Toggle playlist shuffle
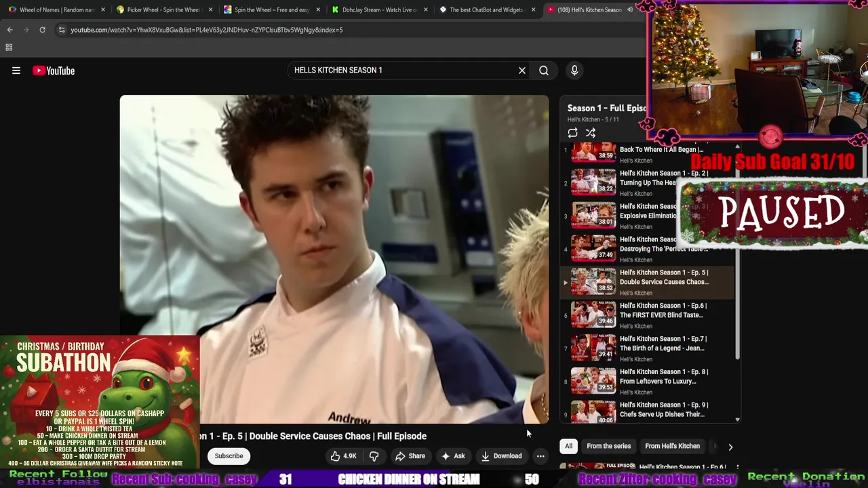This screenshot has height=488, width=868. (x=591, y=133)
